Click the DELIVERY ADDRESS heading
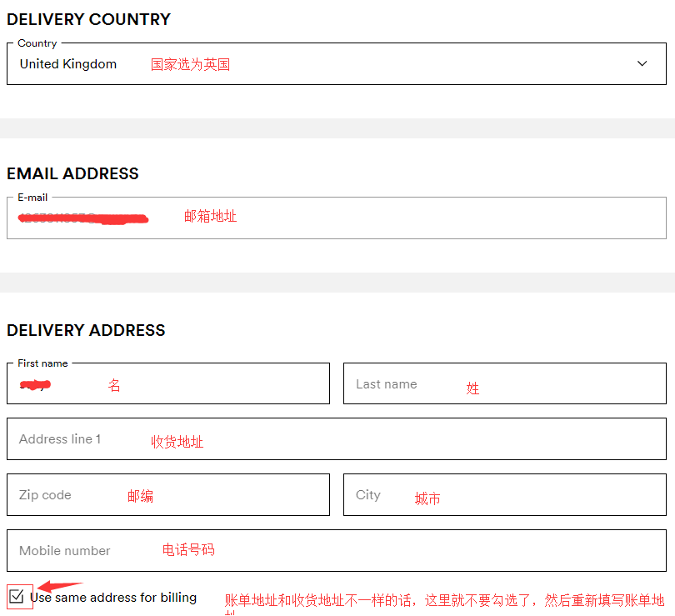The width and height of the screenshot is (675, 616). [x=86, y=330]
